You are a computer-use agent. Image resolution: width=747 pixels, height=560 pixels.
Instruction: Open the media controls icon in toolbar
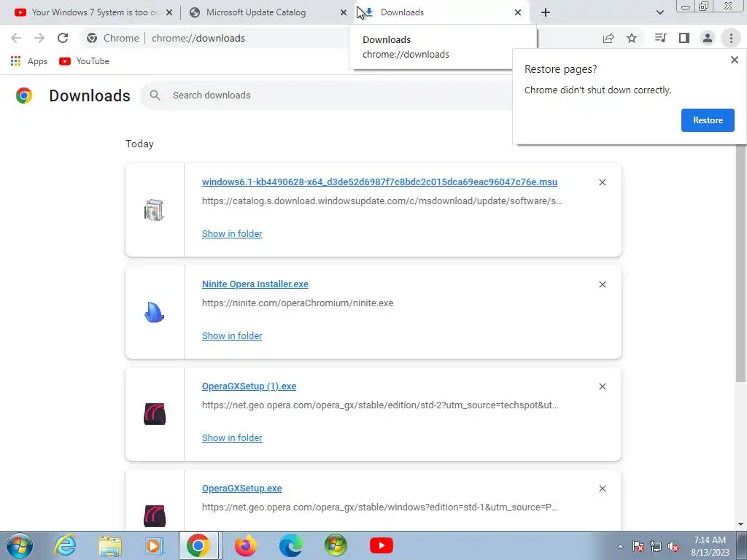(661, 38)
